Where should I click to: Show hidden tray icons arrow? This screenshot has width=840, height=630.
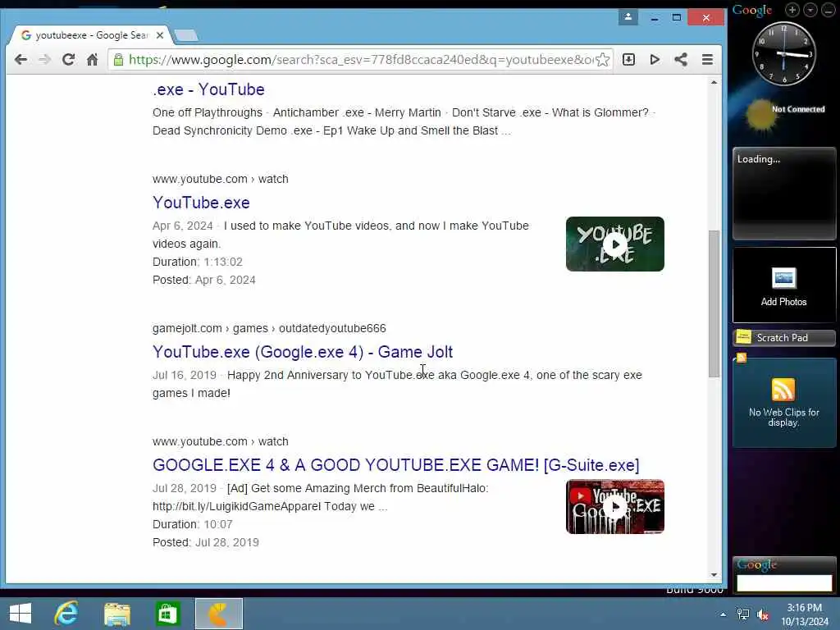pyautogui.click(x=723, y=614)
